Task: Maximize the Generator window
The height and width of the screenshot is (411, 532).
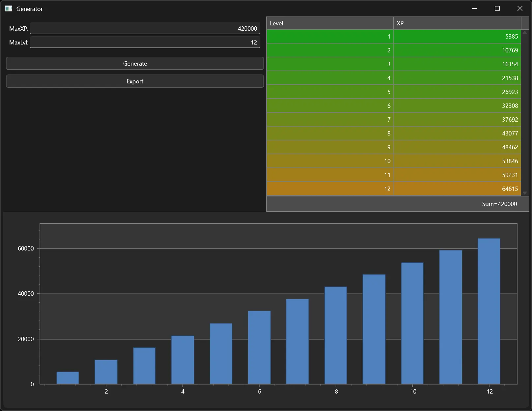Action: [x=497, y=9]
